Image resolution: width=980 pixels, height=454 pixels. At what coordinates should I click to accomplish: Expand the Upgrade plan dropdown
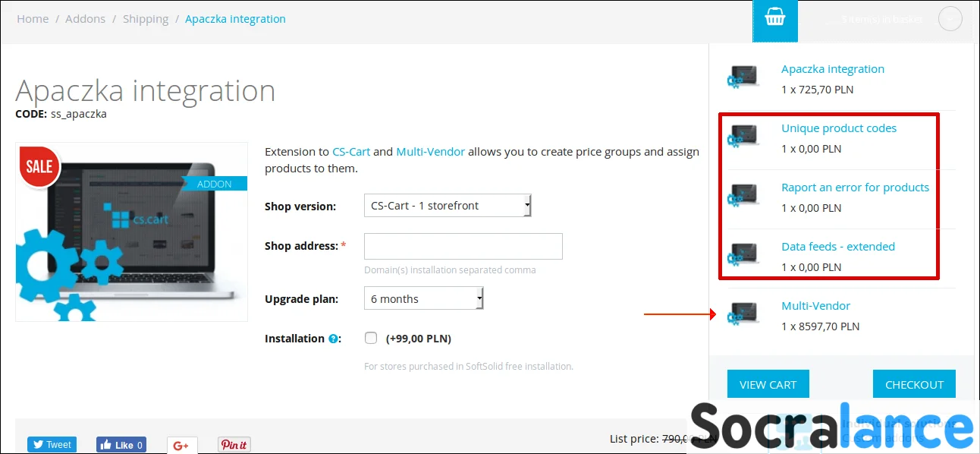[x=424, y=298]
